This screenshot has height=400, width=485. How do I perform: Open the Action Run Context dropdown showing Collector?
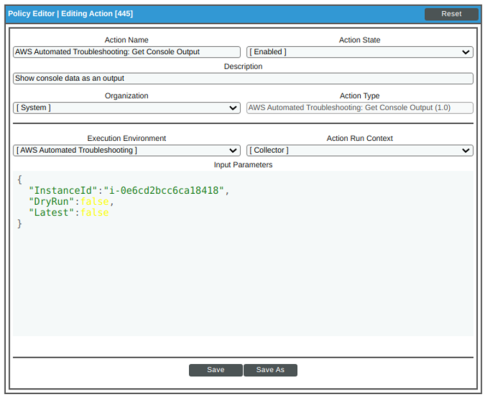pyautogui.click(x=360, y=150)
